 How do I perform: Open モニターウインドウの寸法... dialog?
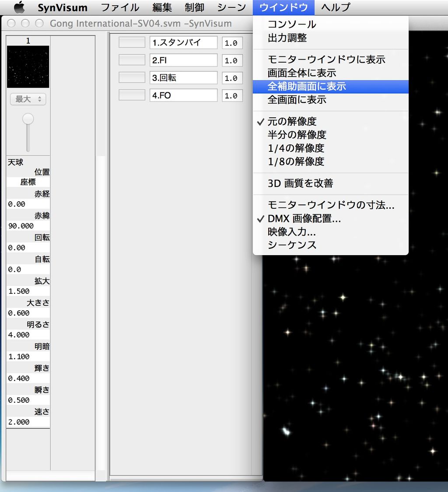[x=331, y=205]
